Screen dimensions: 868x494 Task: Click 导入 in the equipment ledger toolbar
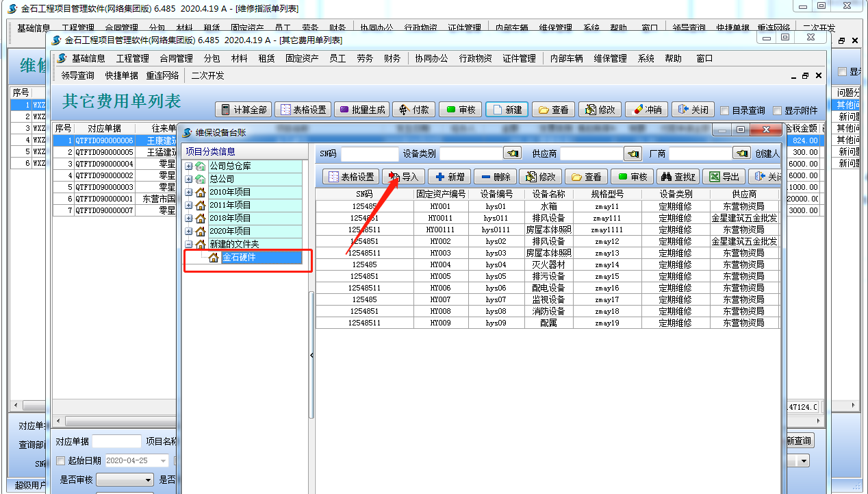[404, 177]
